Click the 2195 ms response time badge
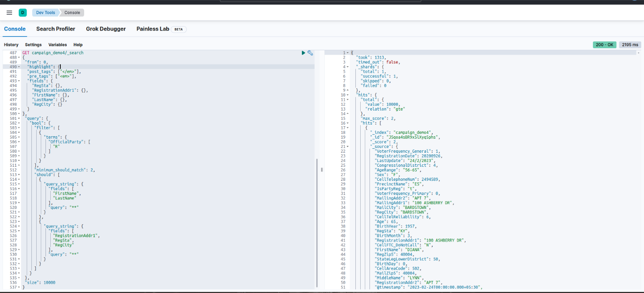The image size is (644, 293). [630, 45]
